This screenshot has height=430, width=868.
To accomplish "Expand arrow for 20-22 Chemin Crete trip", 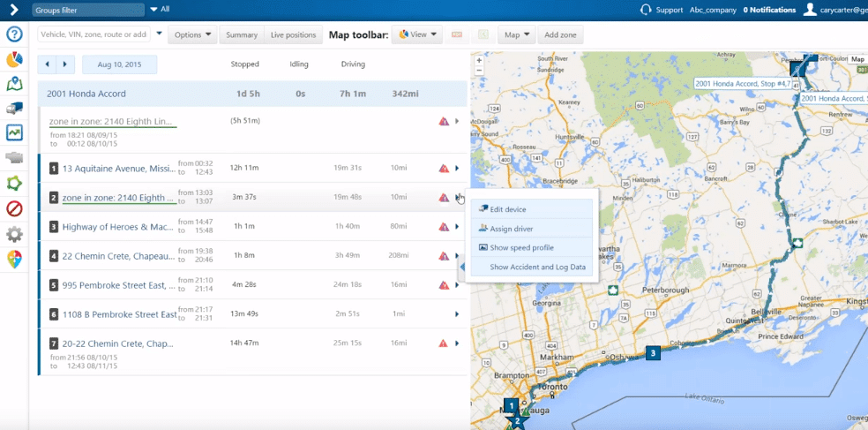I will [x=457, y=343].
